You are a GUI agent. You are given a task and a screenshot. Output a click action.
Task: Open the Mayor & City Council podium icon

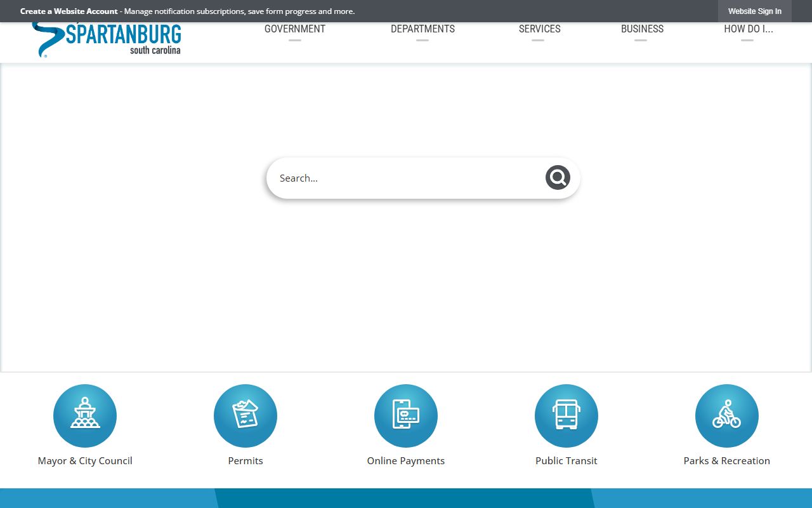[85, 415]
